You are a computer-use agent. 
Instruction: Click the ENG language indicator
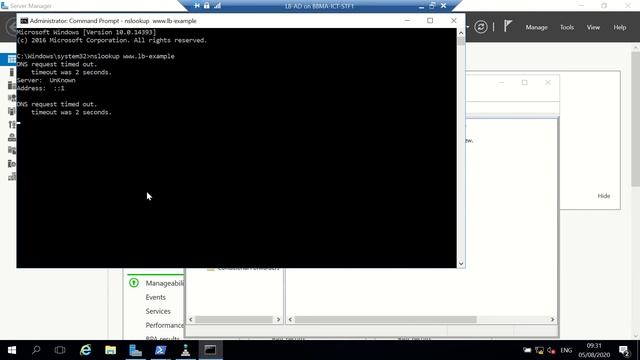[566, 350]
